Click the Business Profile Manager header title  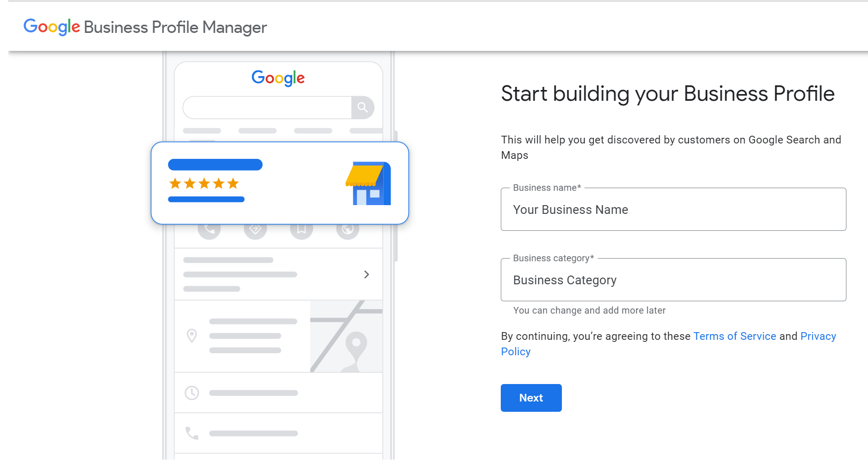pyautogui.click(x=175, y=27)
